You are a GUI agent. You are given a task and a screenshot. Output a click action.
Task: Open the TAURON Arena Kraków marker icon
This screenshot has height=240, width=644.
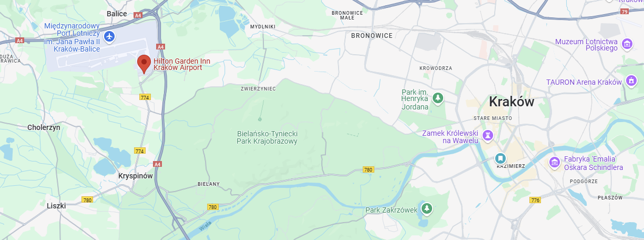pyautogui.click(x=631, y=82)
